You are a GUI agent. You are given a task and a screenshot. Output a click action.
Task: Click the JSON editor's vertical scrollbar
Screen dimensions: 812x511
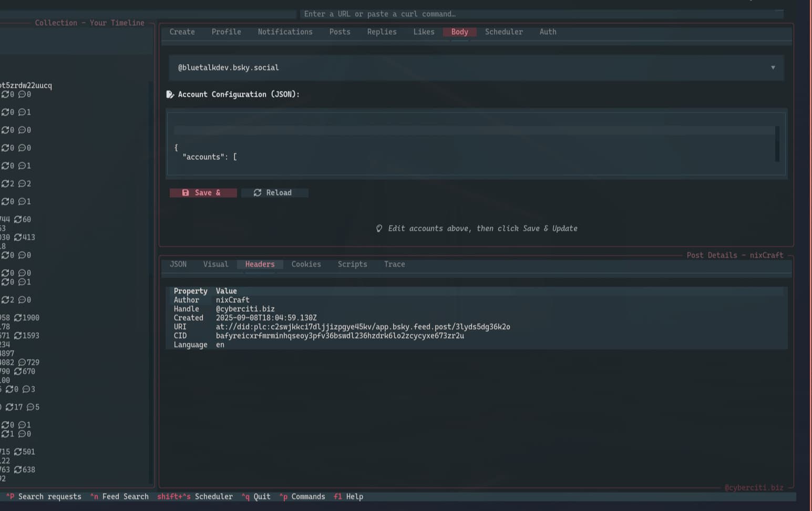pos(777,144)
